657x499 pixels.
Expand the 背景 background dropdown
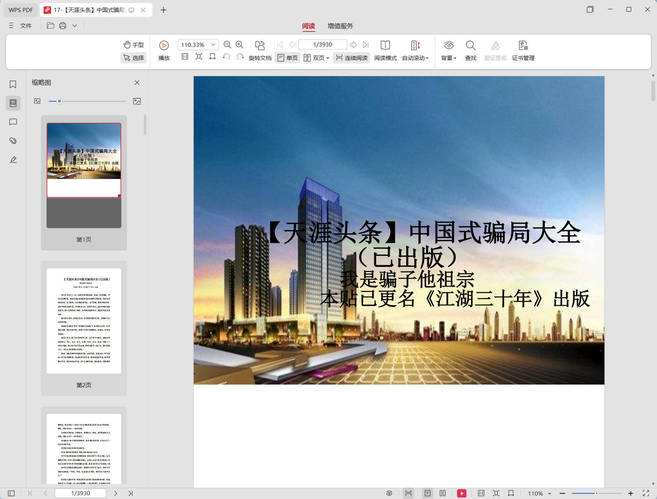click(x=449, y=58)
